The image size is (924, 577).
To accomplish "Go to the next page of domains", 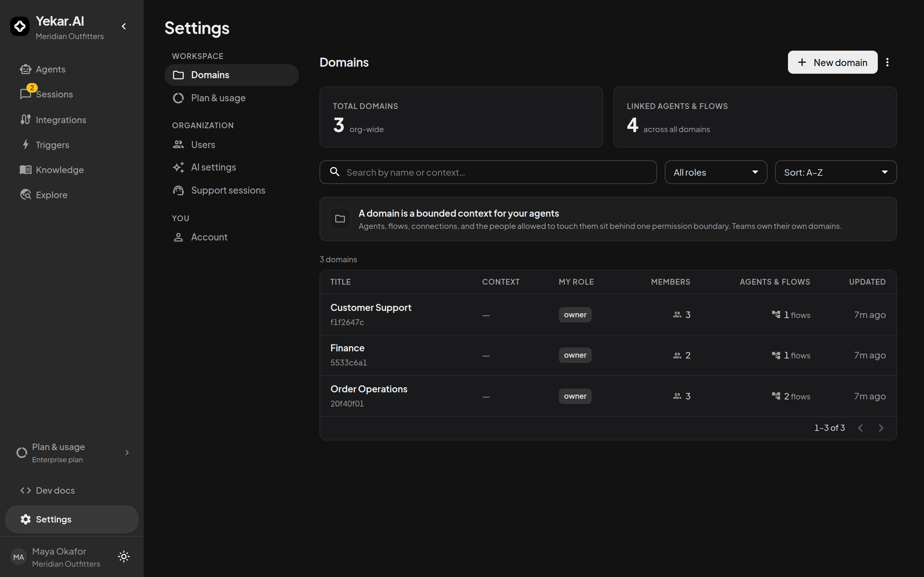I will coord(881,428).
